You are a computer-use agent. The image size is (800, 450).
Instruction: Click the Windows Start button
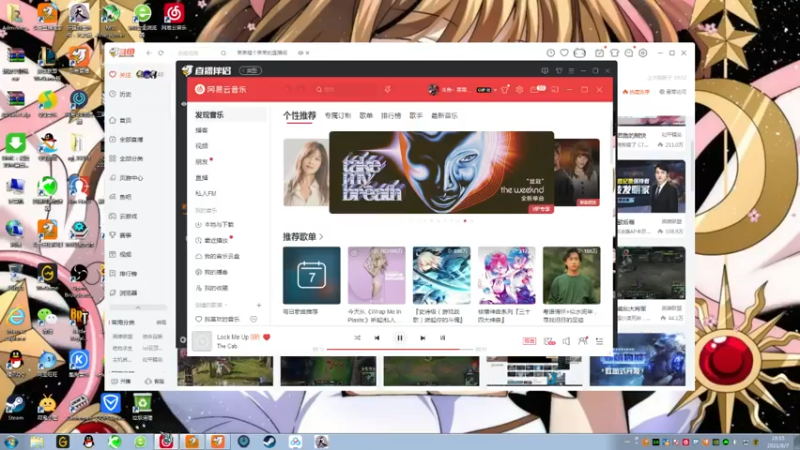11,441
